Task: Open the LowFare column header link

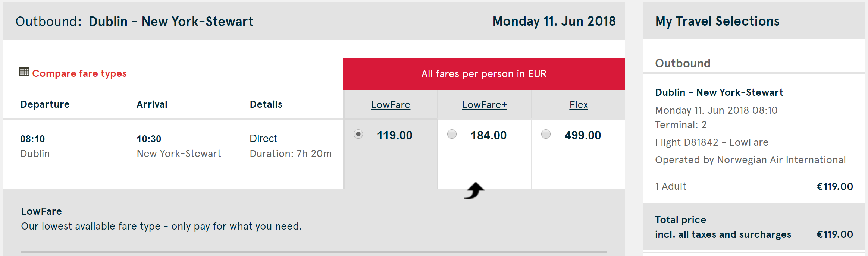Action: point(391,105)
